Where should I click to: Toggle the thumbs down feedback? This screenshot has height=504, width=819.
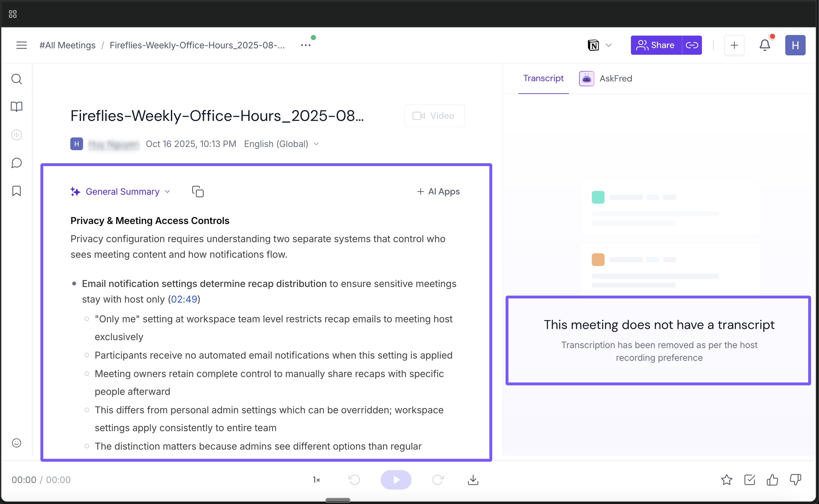(795, 480)
